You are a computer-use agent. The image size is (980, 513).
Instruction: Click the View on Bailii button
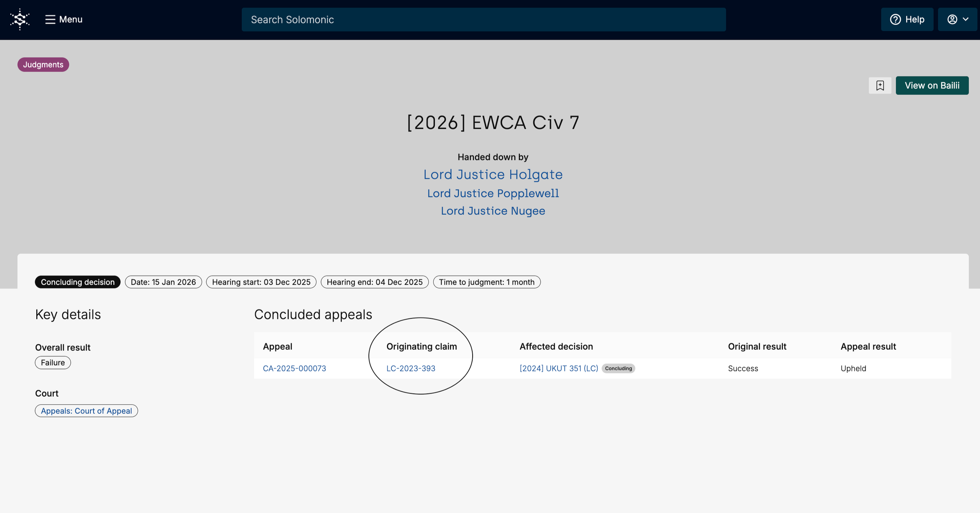932,85
